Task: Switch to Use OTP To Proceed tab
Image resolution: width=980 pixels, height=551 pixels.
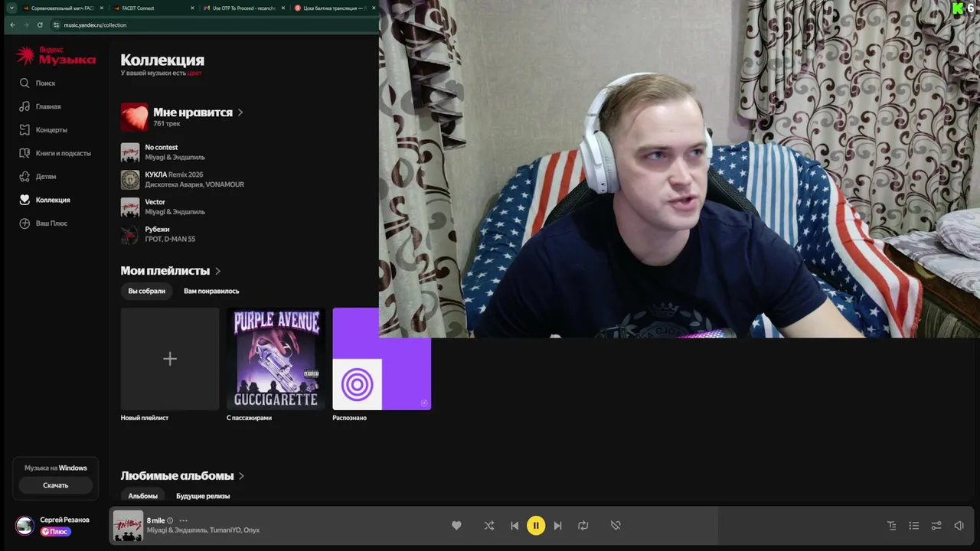Action: pos(243,8)
